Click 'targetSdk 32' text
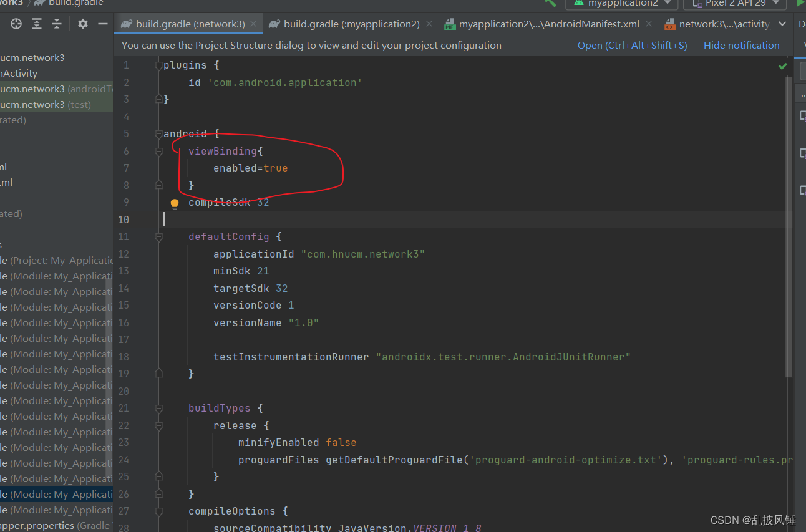 coord(250,288)
